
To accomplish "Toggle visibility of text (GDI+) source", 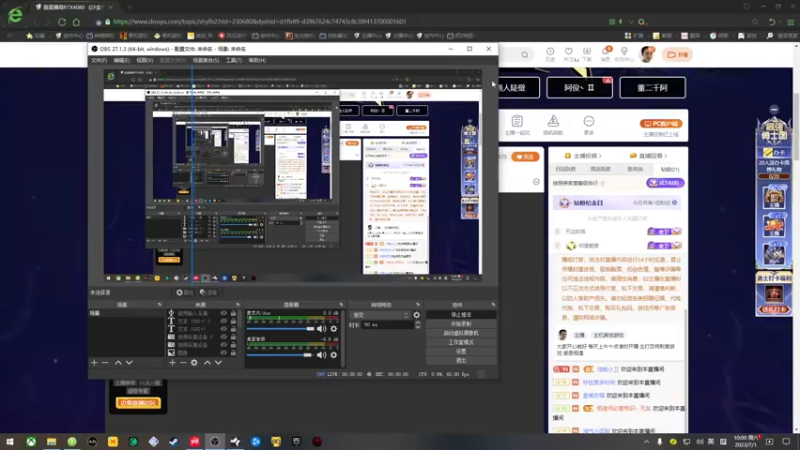I will pyautogui.click(x=223, y=329).
